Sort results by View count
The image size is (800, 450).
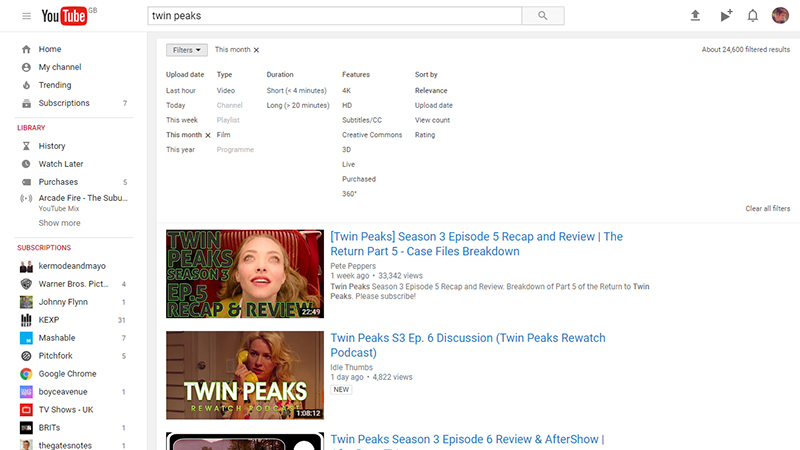point(432,120)
